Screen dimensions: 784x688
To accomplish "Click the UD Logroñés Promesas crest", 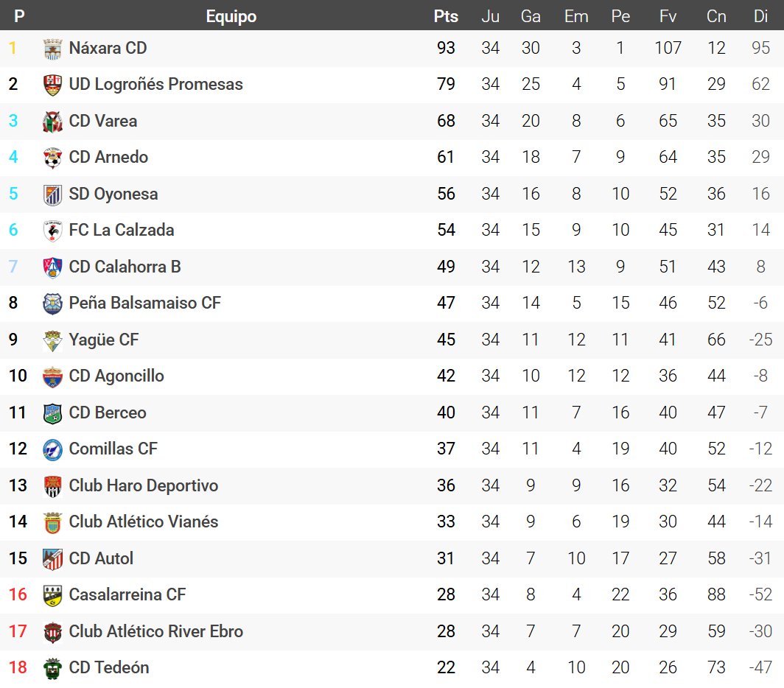I will 52,85.
